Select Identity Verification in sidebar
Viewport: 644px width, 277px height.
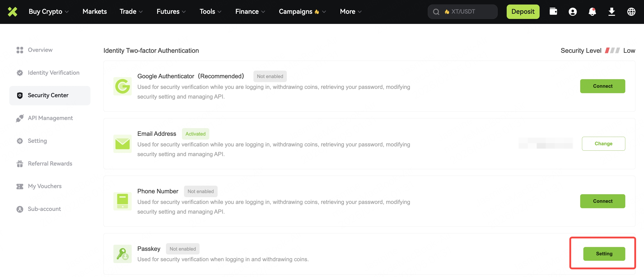[x=53, y=73]
